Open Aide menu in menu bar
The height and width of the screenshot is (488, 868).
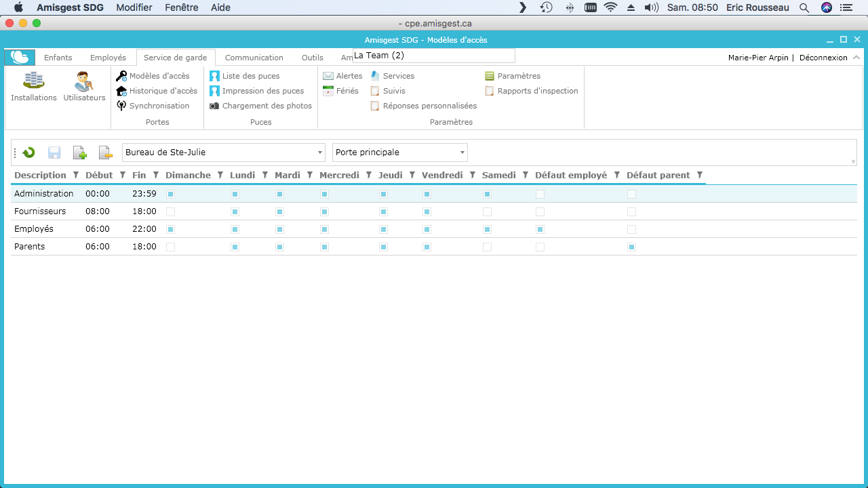pyautogui.click(x=220, y=7)
